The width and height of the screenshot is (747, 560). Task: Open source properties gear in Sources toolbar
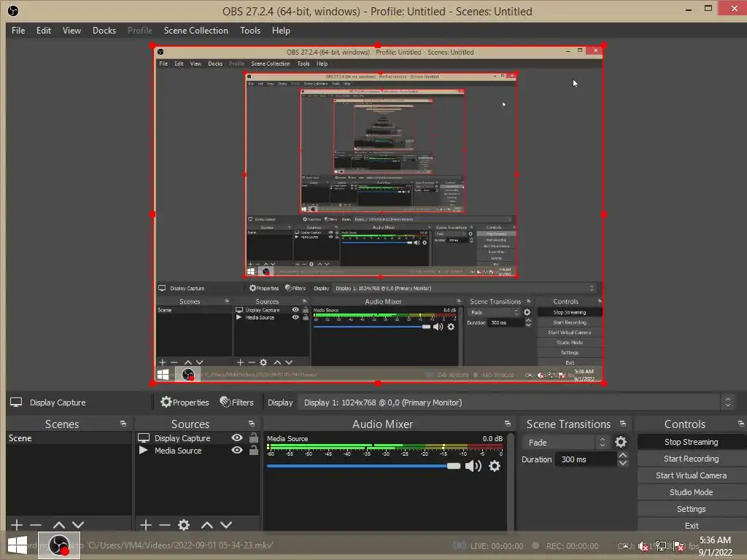(184, 525)
